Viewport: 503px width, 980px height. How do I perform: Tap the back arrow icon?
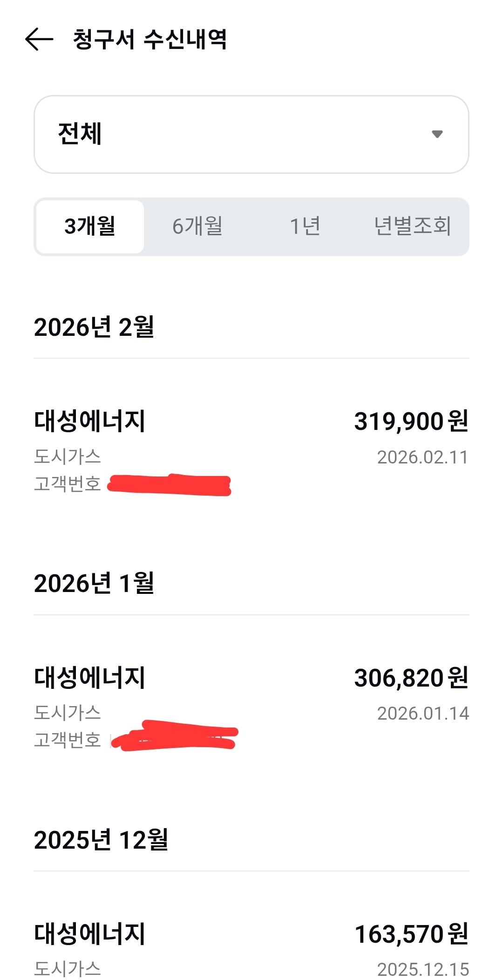pyautogui.click(x=39, y=39)
